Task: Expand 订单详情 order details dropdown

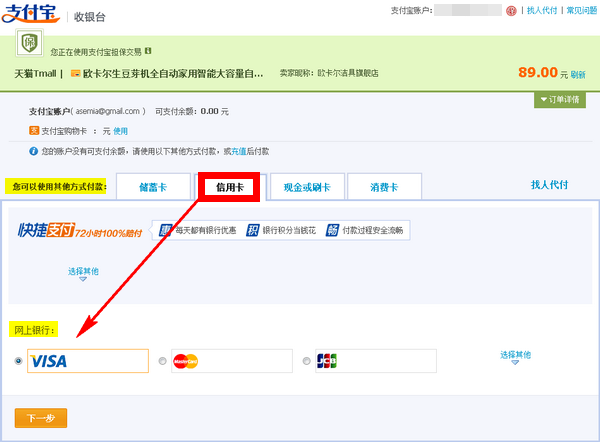Action: point(560,100)
